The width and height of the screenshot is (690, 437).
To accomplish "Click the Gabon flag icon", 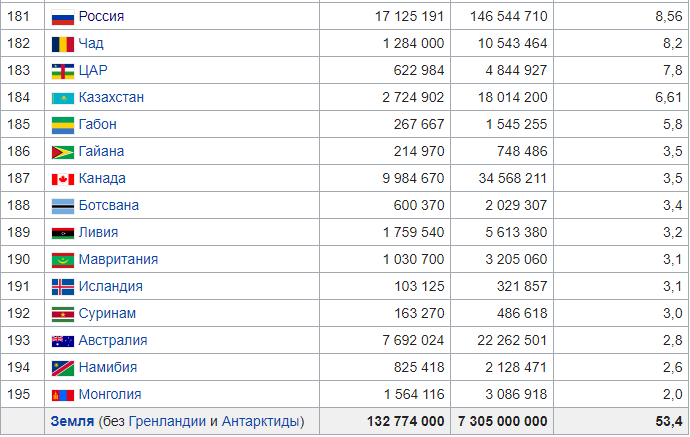I will click(x=62, y=125).
